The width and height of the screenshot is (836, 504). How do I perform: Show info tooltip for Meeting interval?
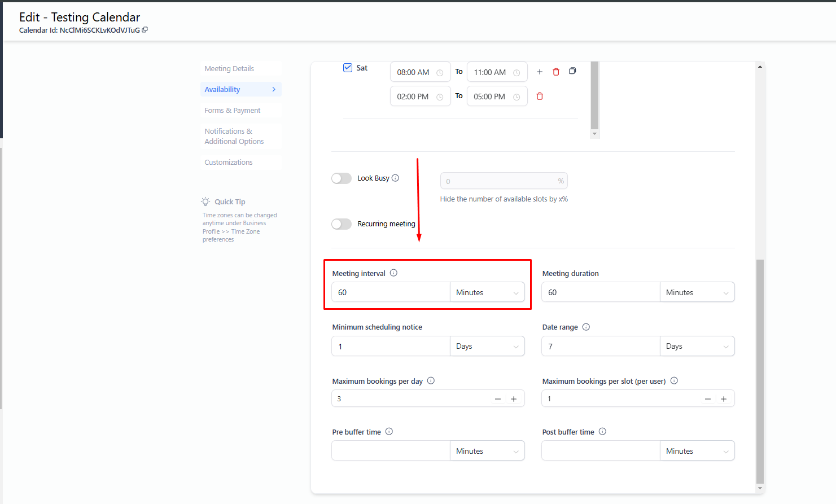(393, 273)
